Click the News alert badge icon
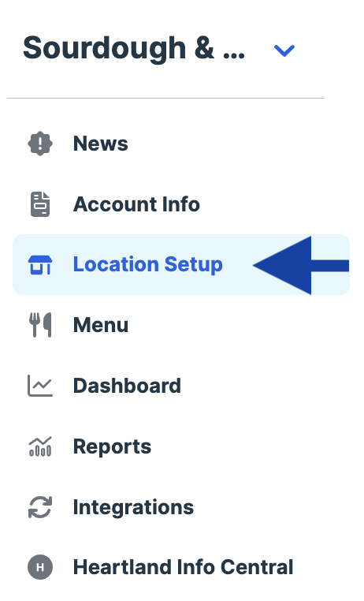The height and width of the screenshot is (601, 364). click(x=40, y=144)
